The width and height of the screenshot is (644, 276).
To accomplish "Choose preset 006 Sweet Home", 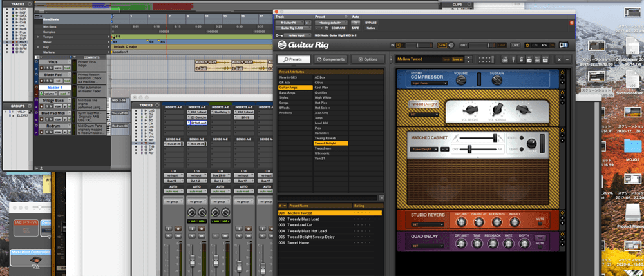I will tap(330, 242).
